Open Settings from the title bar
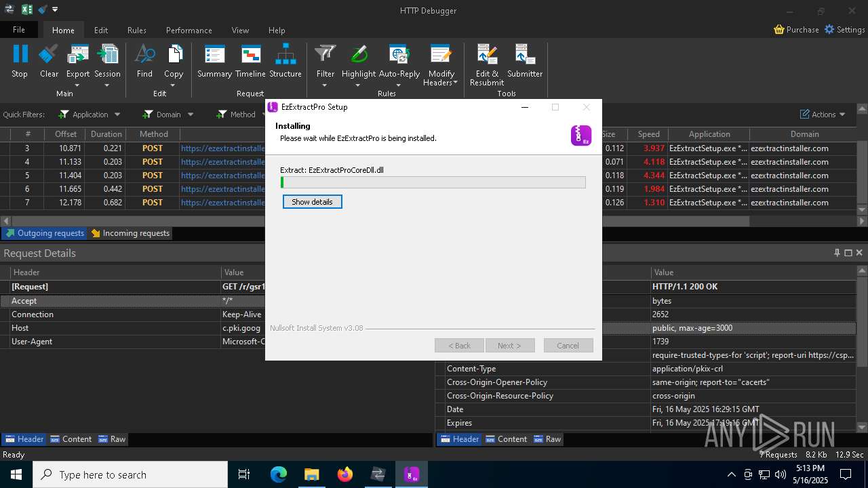868x488 pixels. pyautogui.click(x=844, y=30)
